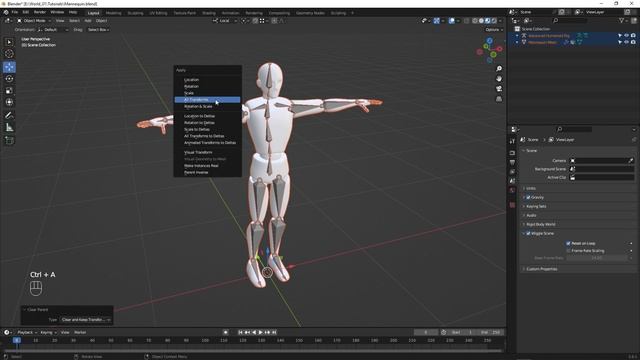The height and width of the screenshot is (360, 640).
Task: Toggle the Wiggle Scene checkbox
Action: tap(528, 233)
